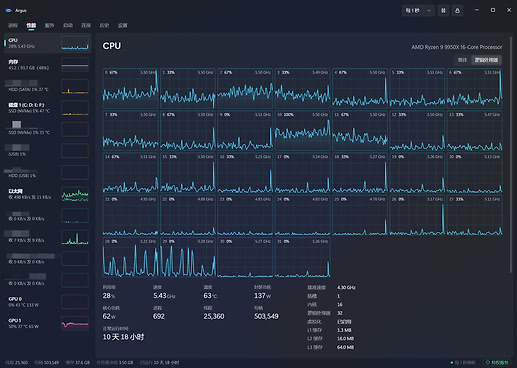Viewport: 517px width, 368px height.
Task: Click the 28% utilization value
Action: pyautogui.click(x=109, y=296)
